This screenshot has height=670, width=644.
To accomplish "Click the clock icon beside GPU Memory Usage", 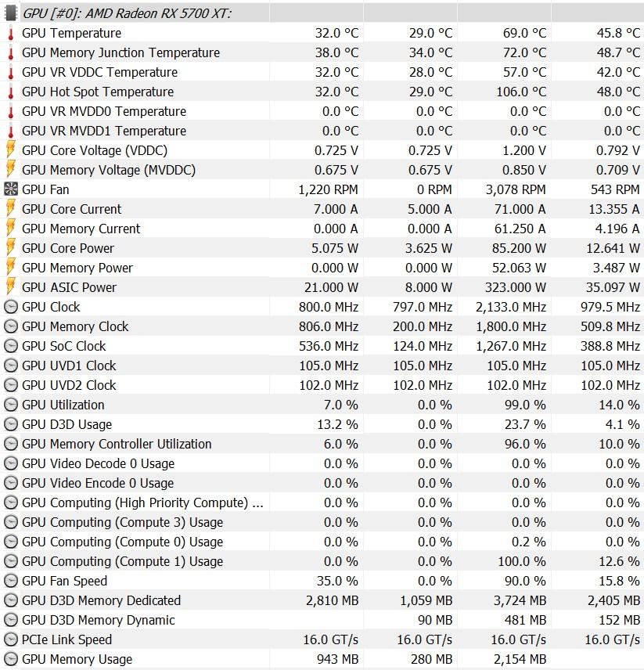I will [x=11, y=659].
